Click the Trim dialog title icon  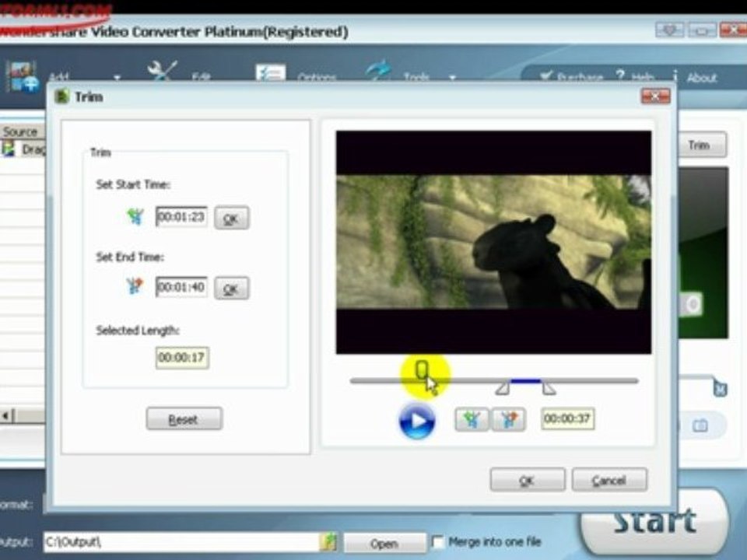62,96
